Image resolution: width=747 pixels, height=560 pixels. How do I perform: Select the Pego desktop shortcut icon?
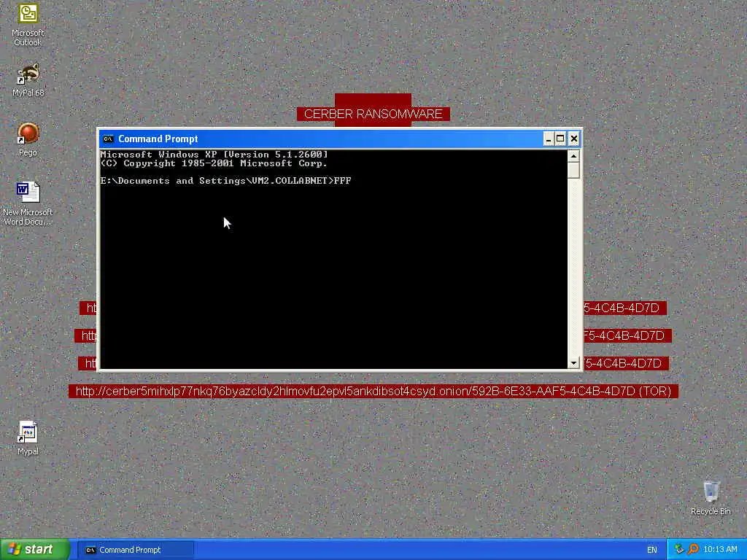click(x=28, y=139)
